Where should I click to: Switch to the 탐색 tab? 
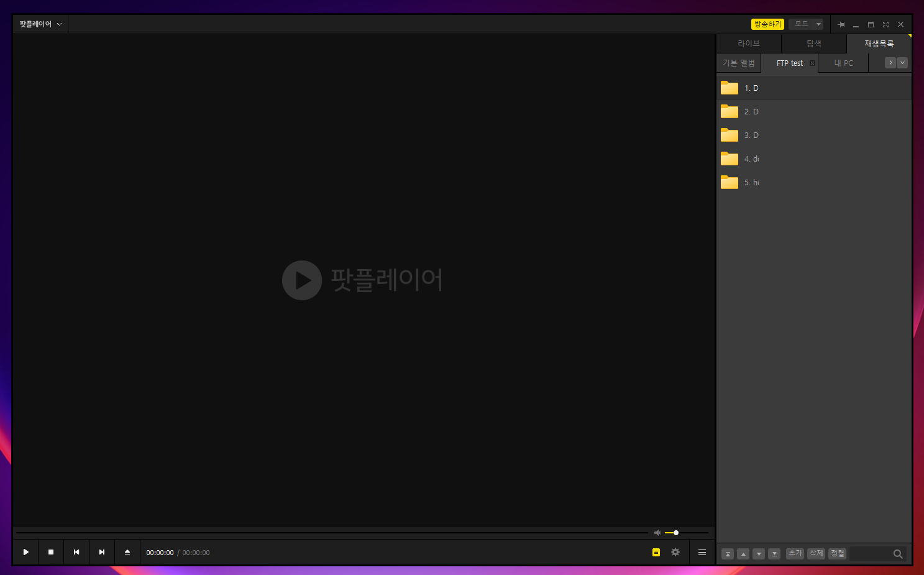pyautogui.click(x=814, y=44)
